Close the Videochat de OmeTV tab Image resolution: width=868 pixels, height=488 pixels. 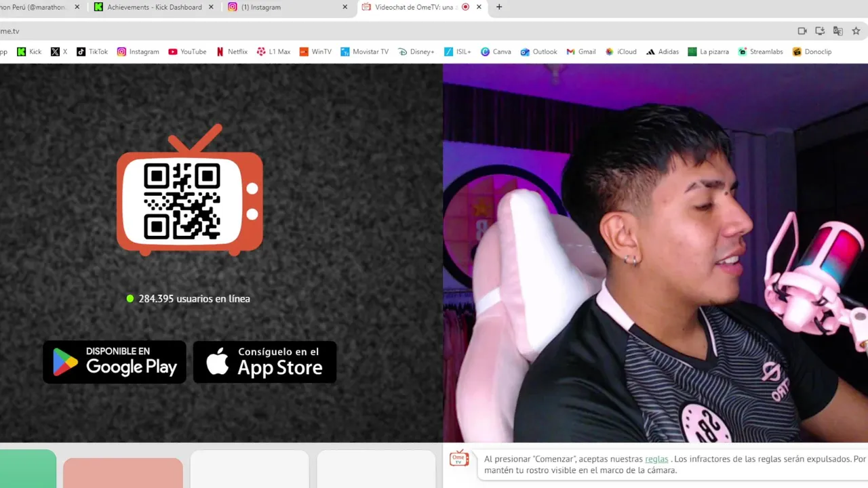pos(479,7)
